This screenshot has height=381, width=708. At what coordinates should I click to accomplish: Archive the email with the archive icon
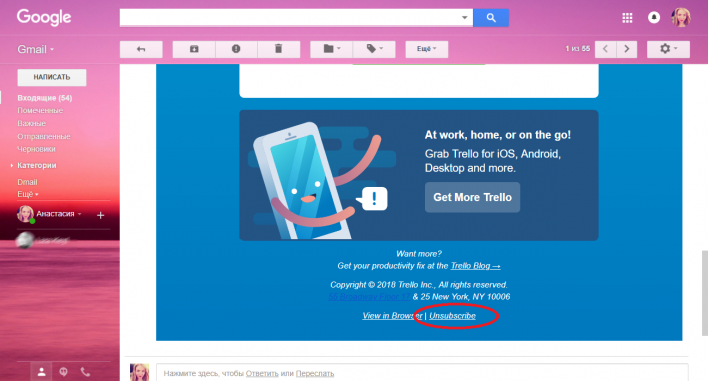194,49
